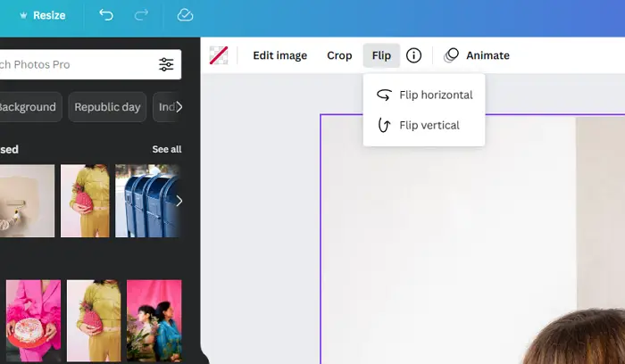Click the Redo arrow icon
Viewport: 625px width, 364px height.
click(x=141, y=15)
